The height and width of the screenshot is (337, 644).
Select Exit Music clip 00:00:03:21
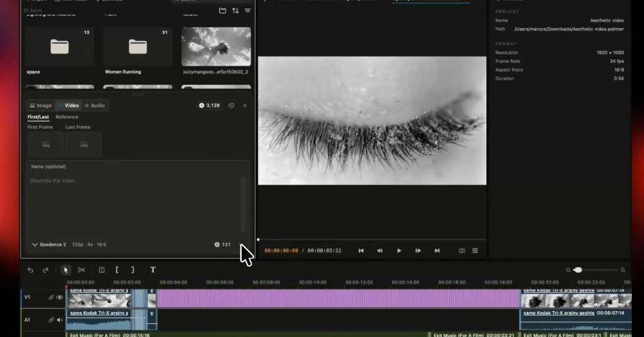[474, 335]
